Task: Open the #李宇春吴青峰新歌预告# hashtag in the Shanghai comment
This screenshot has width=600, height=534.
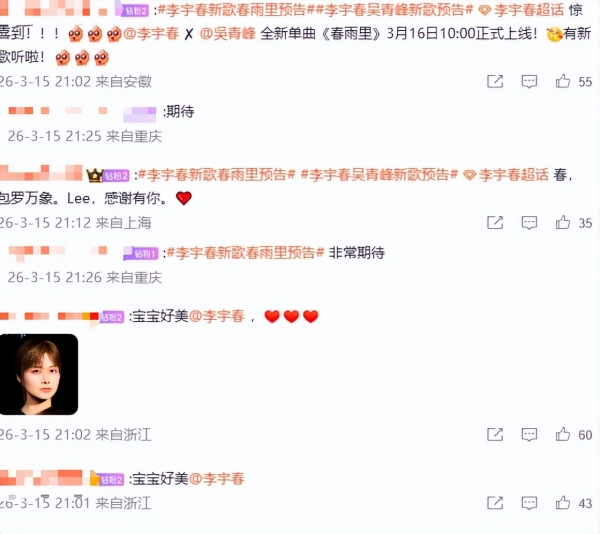Action: pyautogui.click(x=379, y=175)
